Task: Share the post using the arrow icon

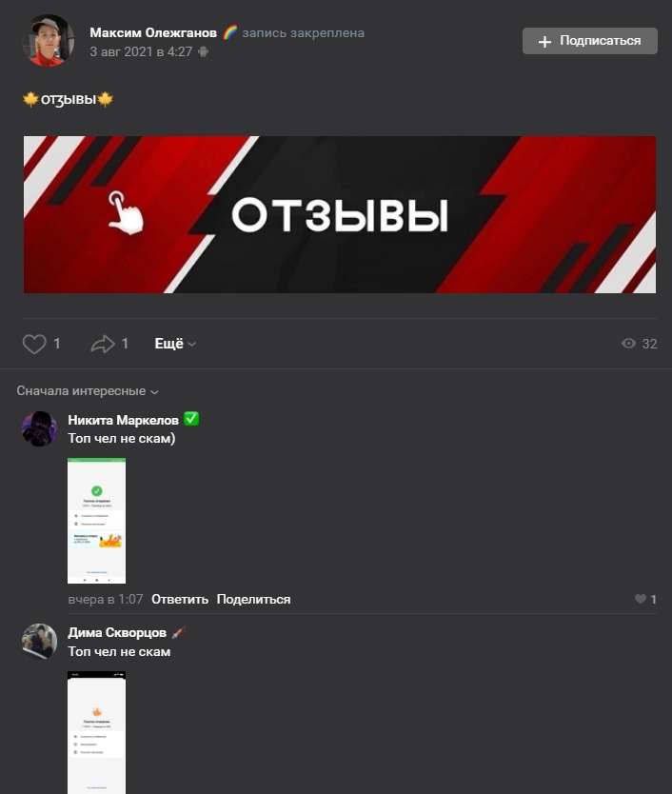Action: click(x=103, y=344)
